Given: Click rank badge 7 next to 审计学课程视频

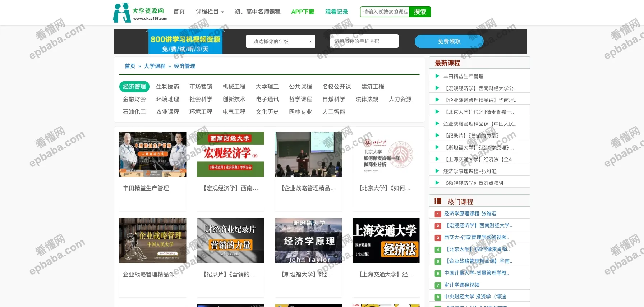Looking at the screenshot, I should pos(438,285).
